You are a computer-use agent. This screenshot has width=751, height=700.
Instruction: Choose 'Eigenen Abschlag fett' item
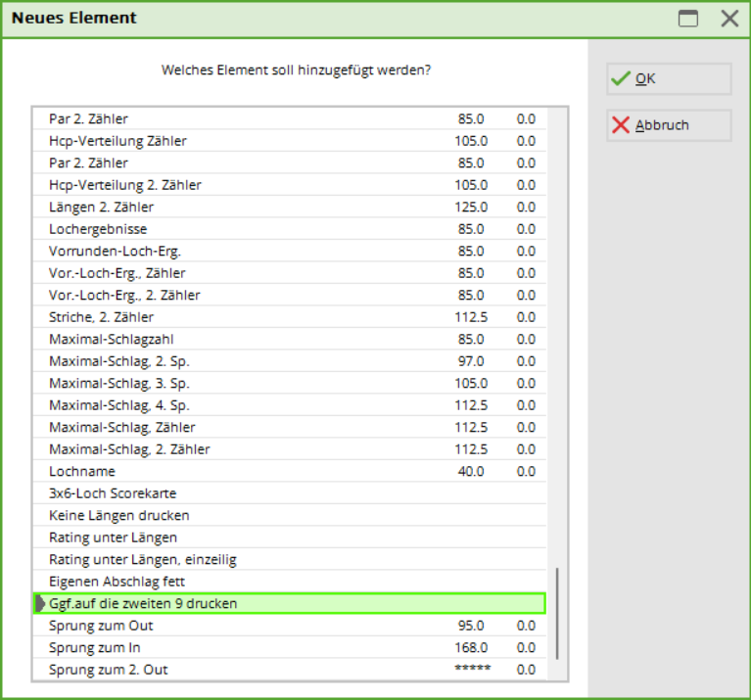[117, 582]
